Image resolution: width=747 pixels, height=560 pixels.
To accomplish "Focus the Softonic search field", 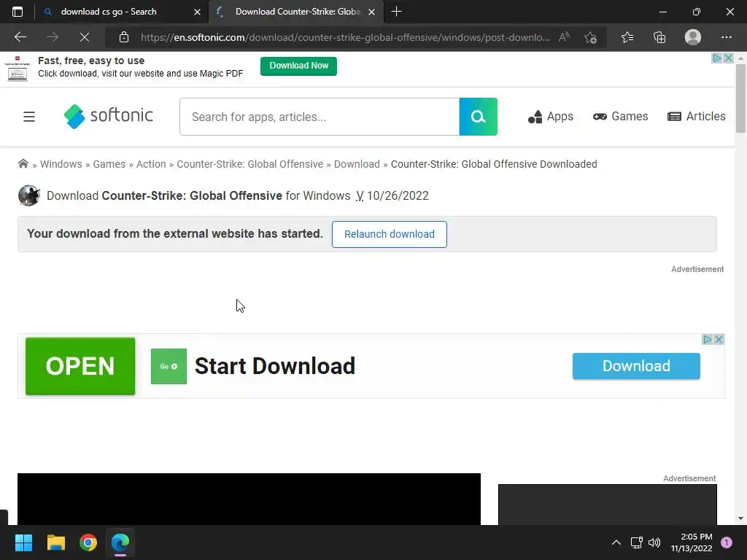I will point(320,117).
